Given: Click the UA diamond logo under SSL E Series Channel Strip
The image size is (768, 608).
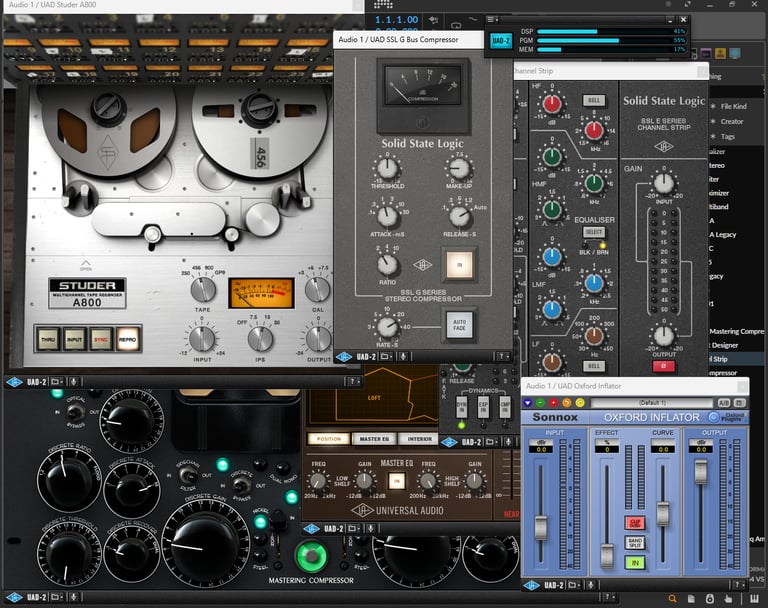Looking at the screenshot, I should click(x=664, y=146).
